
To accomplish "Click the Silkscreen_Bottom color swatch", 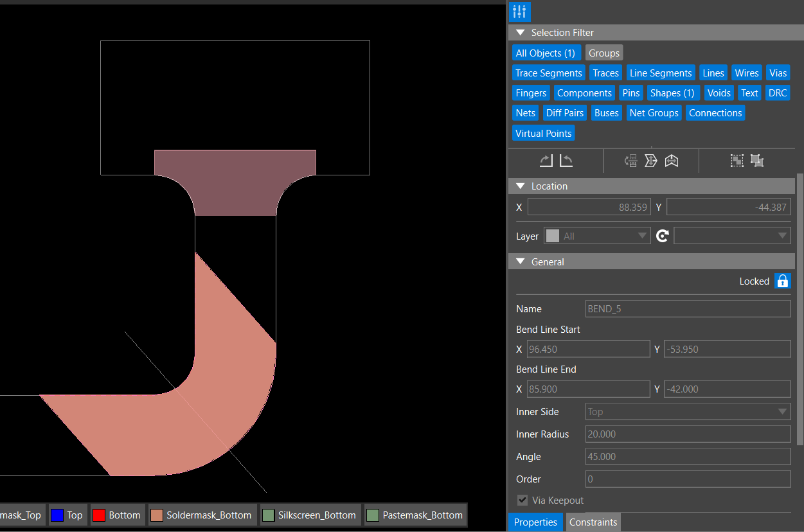I will (269, 515).
